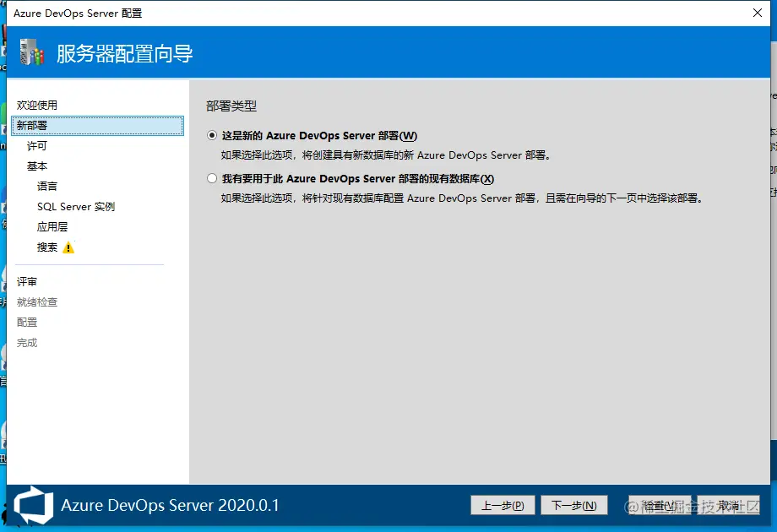This screenshot has height=532, width=777.
Task: Select the 语言 step
Action: pos(47,187)
